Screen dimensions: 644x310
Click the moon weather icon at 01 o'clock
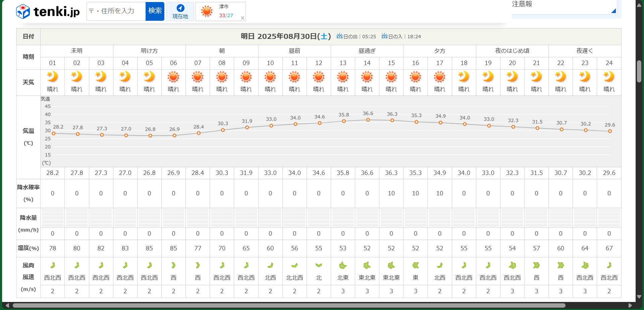(x=52, y=77)
